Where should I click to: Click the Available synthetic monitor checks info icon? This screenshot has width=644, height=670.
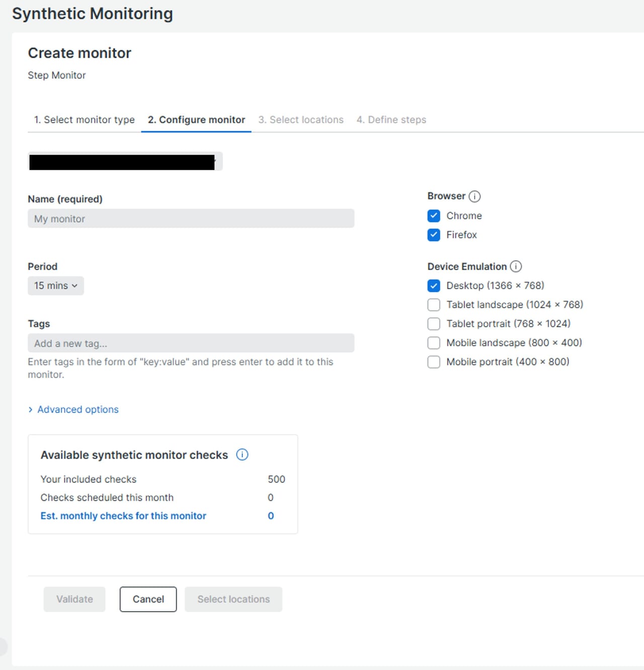(242, 455)
